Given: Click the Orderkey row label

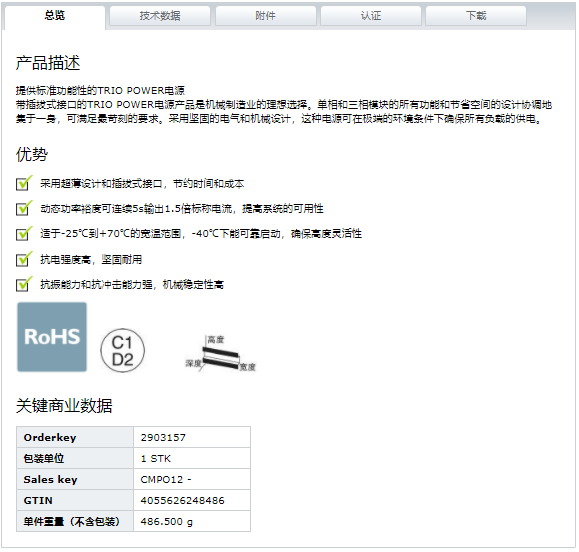Looking at the screenshot, I should (x=50, y=438).
